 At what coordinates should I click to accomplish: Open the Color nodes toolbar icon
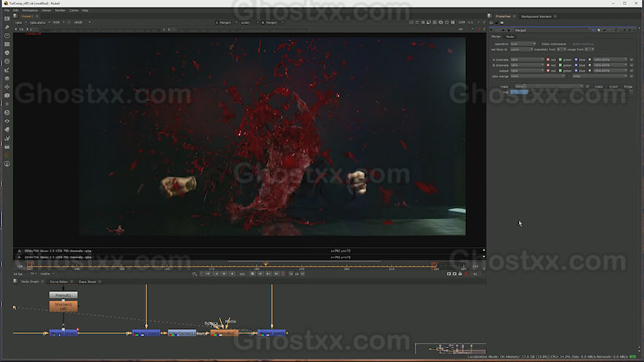(x=7, y=53)
